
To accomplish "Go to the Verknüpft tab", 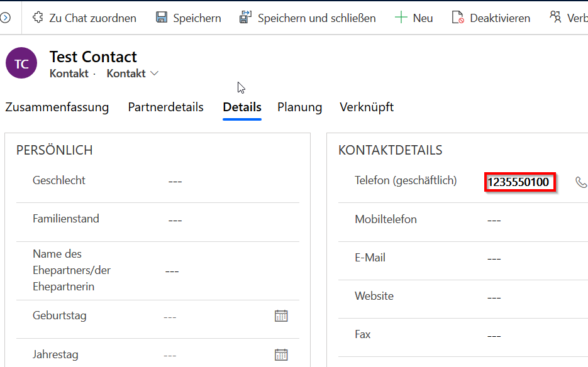I will [x=367, y=107].
